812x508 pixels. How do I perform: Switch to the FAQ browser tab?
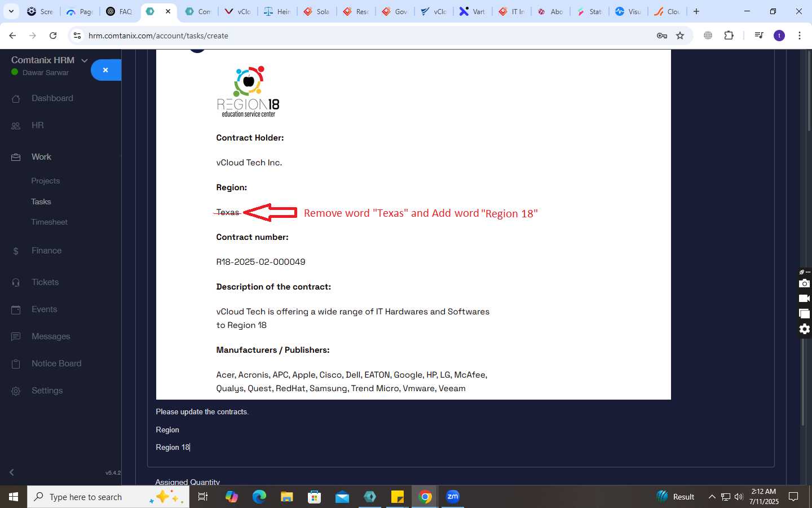[119, 11]
